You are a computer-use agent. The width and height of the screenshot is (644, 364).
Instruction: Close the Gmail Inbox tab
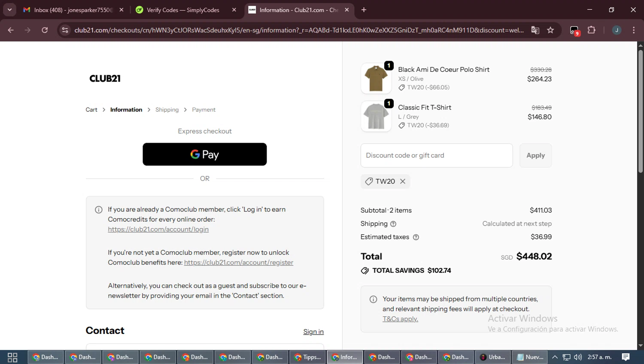tap(122, 10)
